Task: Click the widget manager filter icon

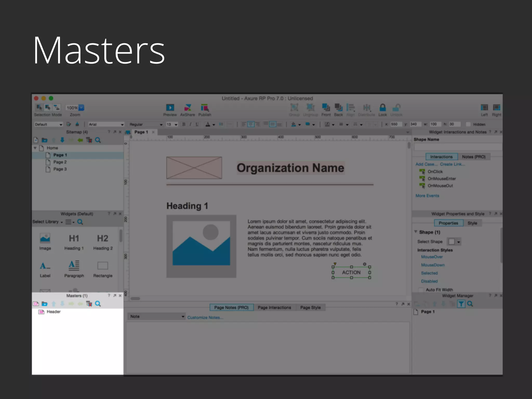Action: [461, 304]
